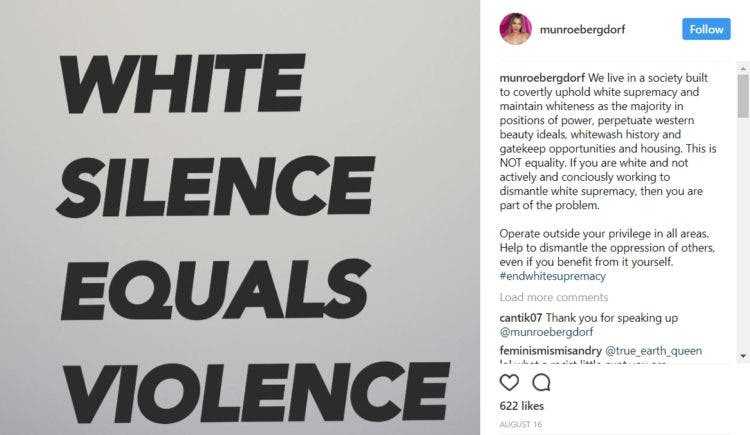The image size is (750, 435).
Task: Follow the munroebergdorf account
Action: point(706,29)
